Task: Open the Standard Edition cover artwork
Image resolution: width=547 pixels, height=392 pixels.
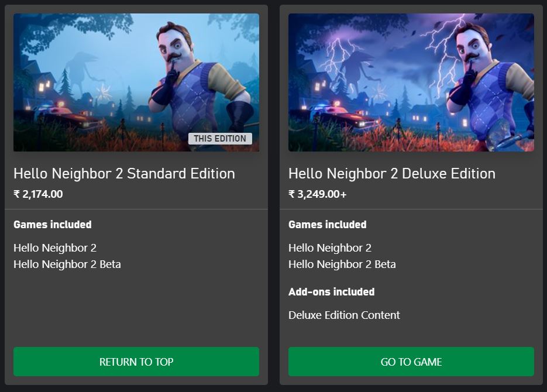Action: tap(136, 82)
